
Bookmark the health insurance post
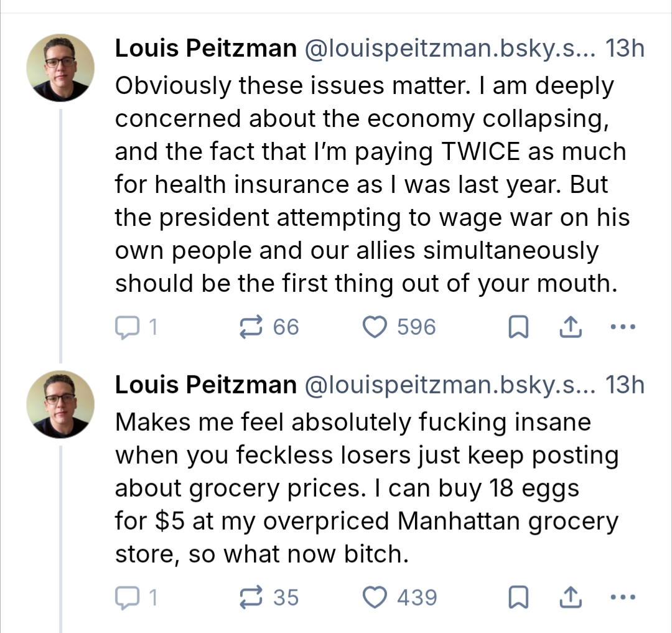[518, 328]
